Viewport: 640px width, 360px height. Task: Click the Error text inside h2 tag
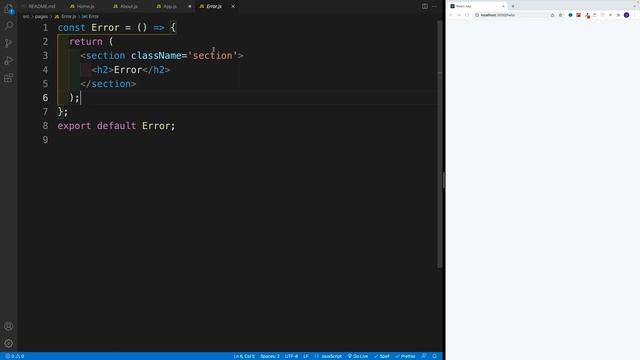coord(128,70)
